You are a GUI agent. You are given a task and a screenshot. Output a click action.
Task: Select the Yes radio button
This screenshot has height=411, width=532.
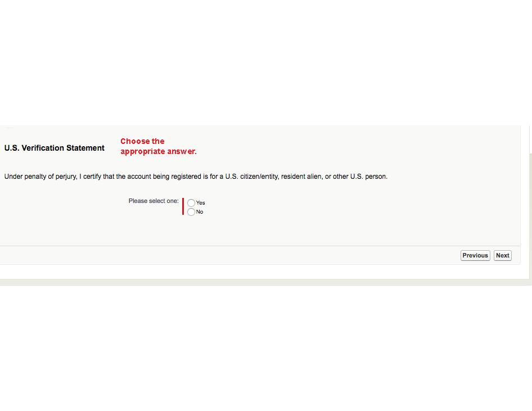click(x=191, y=203)
